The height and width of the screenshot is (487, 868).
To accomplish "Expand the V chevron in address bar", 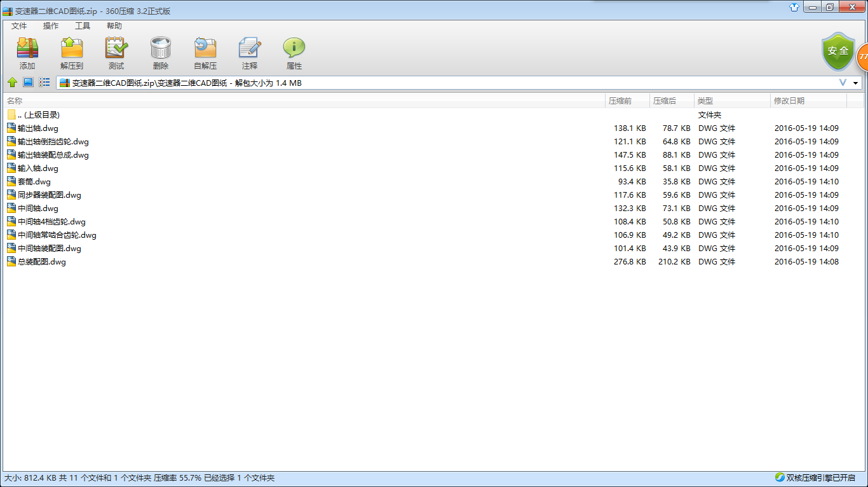I will 843,83.
